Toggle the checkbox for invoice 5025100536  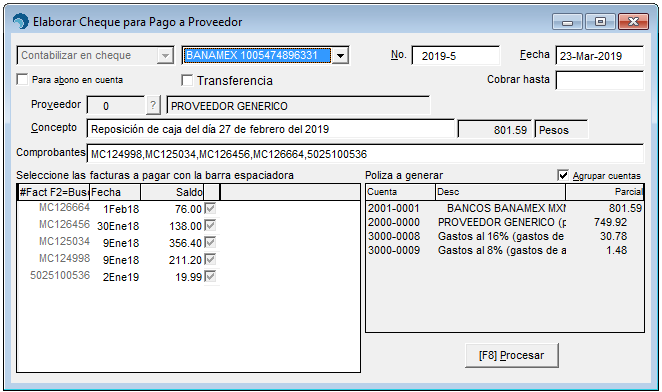(210, 276)
